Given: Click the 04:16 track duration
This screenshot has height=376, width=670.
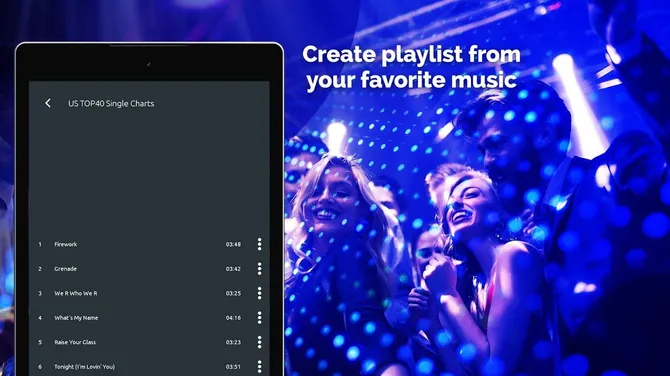Looking at the screenshot, I should point(233,317).
